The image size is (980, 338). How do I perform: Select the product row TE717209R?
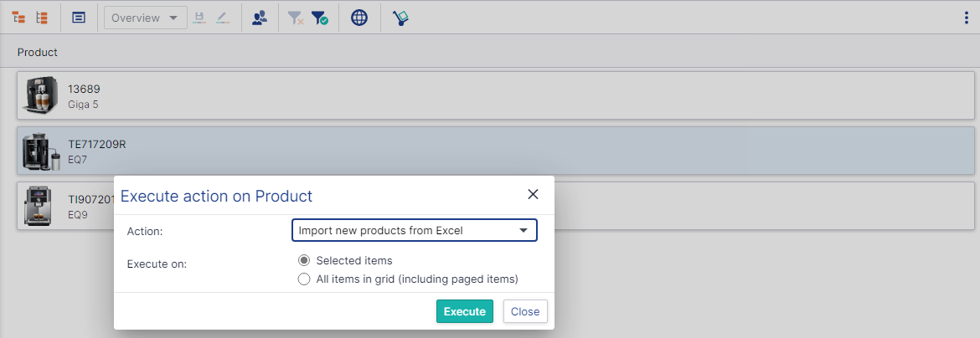[x=496, y=151]
